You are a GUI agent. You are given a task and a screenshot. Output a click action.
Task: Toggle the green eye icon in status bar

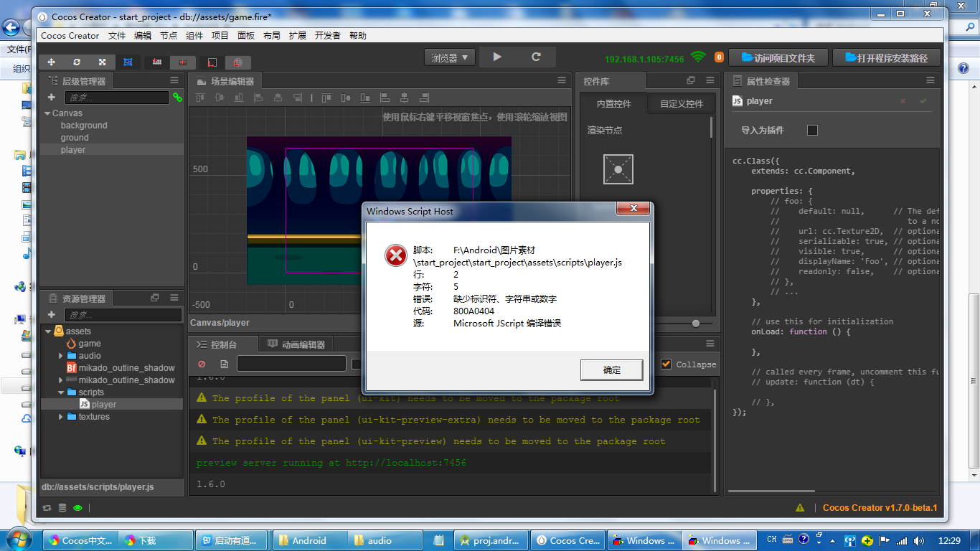point(77,508)
